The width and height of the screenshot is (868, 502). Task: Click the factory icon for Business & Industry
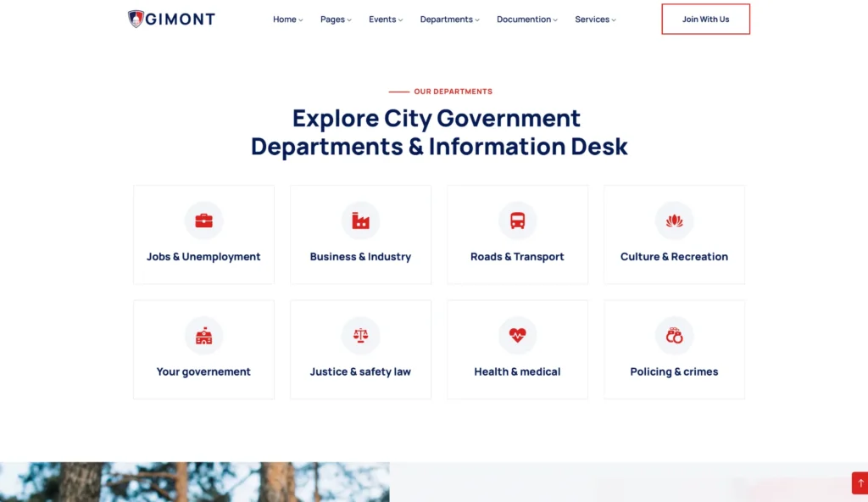[x=360, y=221]
